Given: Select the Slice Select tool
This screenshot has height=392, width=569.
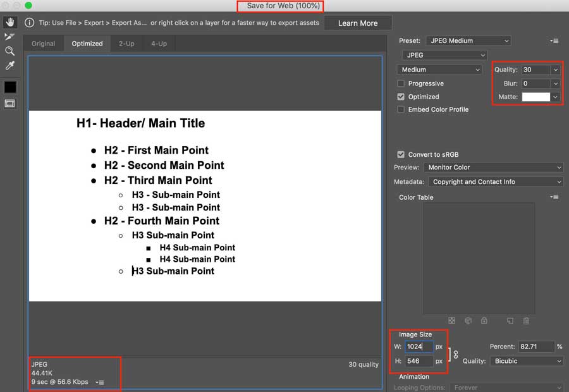Looking at the screenshot, I should [9, 37].
